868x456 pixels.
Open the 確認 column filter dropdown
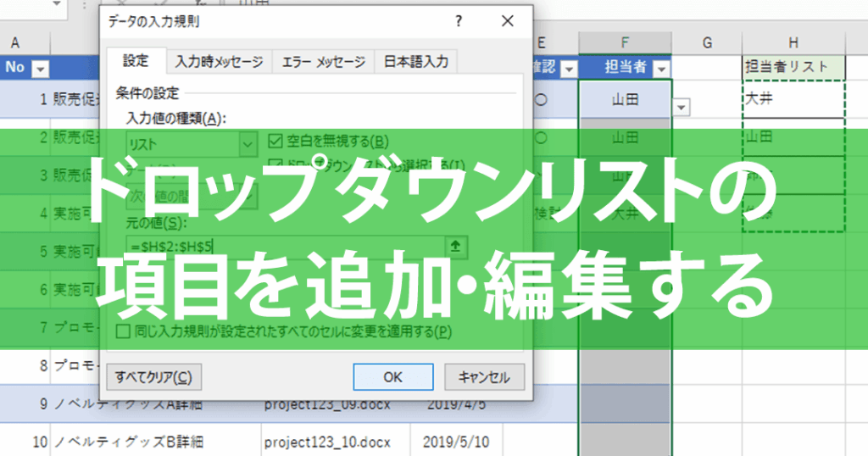(569, 69)
